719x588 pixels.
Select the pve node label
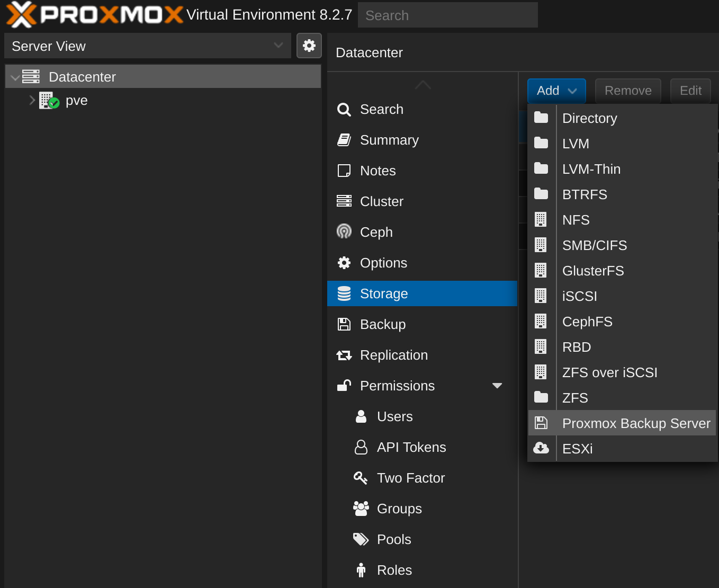pos(77,101)
